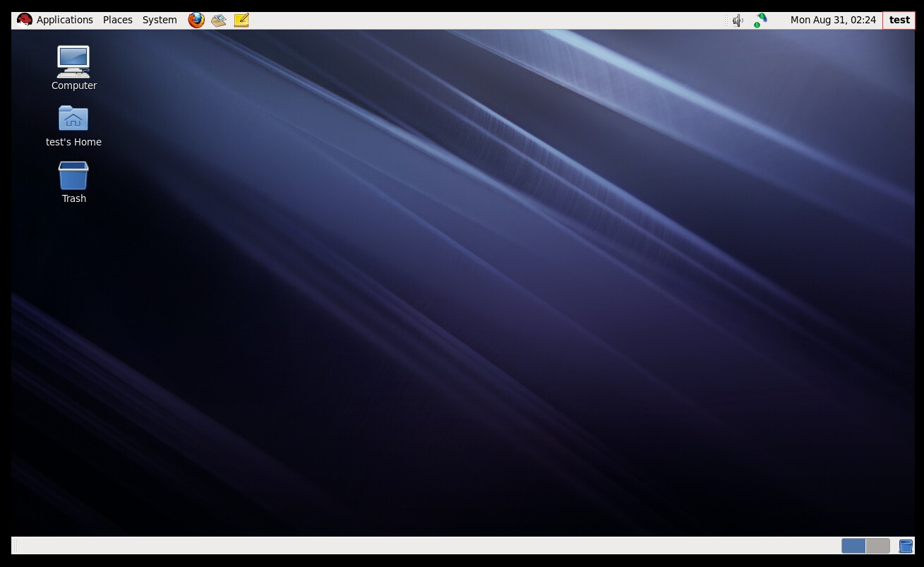924x567 pixels.
Task: Select the first blue workspace
Action: click(x=853, y=546)
